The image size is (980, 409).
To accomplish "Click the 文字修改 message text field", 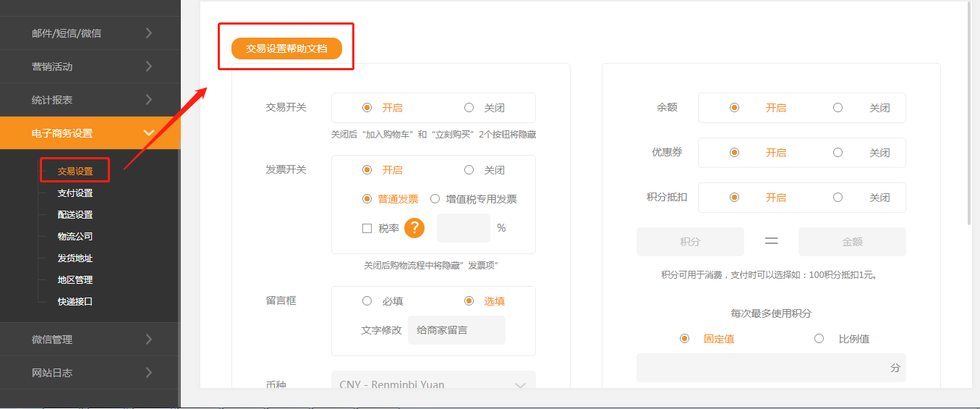I will [x=456, y=330].
